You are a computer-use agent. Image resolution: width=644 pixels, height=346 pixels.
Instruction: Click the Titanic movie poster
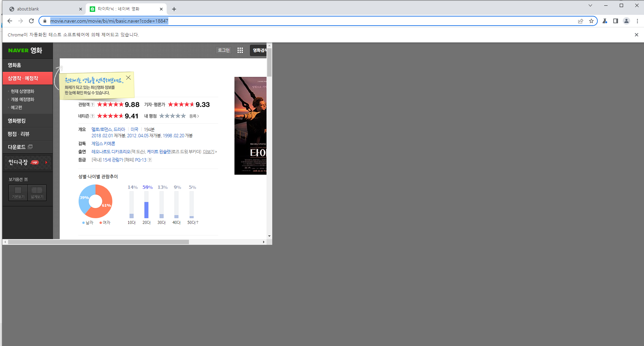coord(251,126)
